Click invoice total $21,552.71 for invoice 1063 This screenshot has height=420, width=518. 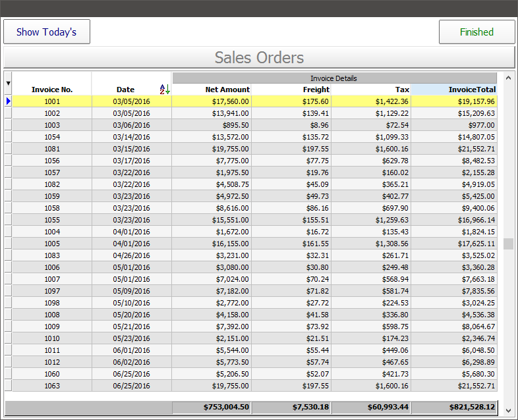(453, 386)
